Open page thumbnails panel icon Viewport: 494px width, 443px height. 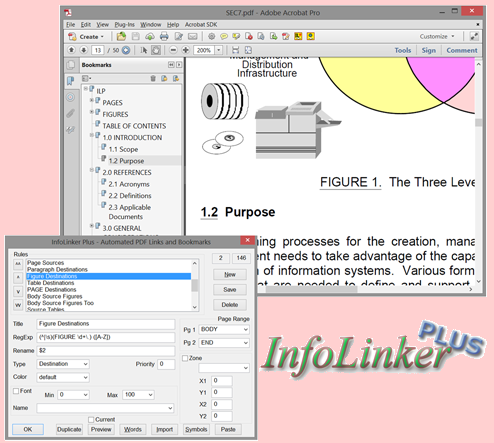click(71, 65)
